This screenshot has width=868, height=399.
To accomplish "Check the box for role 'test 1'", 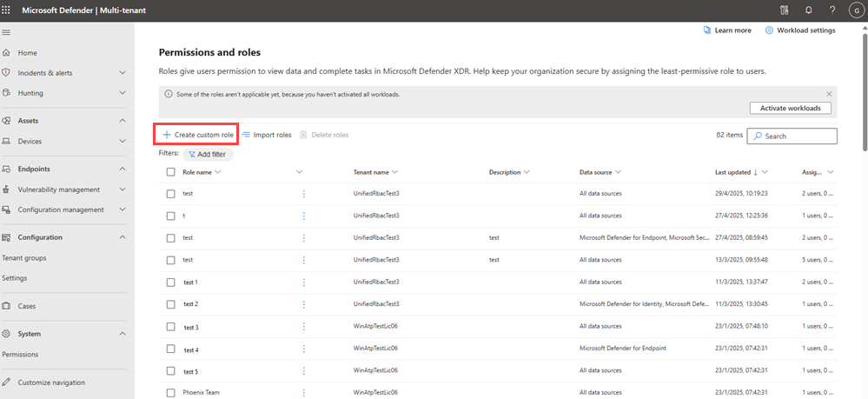I will click(x=170, y=282).
